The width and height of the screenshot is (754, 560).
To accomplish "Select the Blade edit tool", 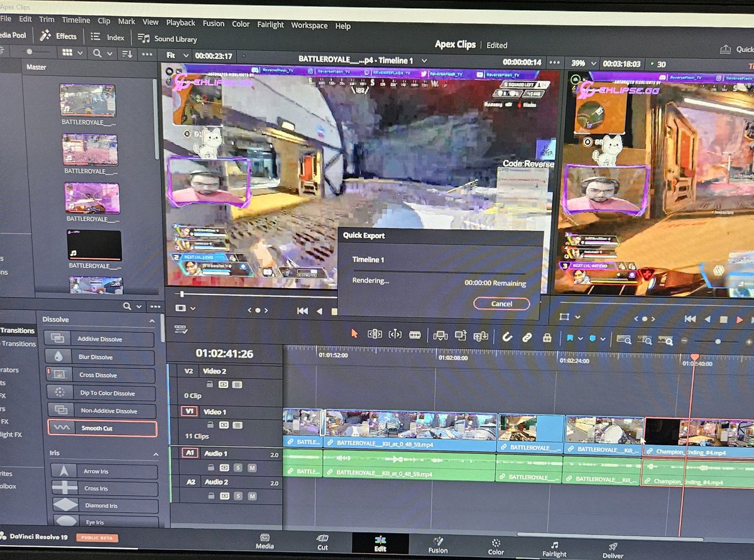I will (x=415, y=335).
